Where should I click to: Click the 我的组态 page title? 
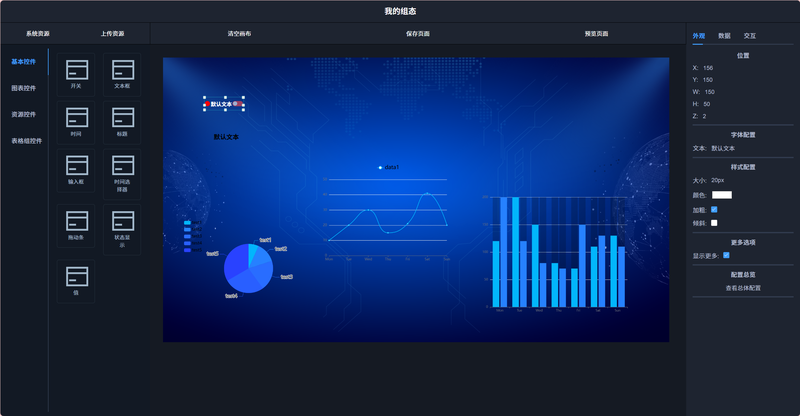tap(400, 11)
